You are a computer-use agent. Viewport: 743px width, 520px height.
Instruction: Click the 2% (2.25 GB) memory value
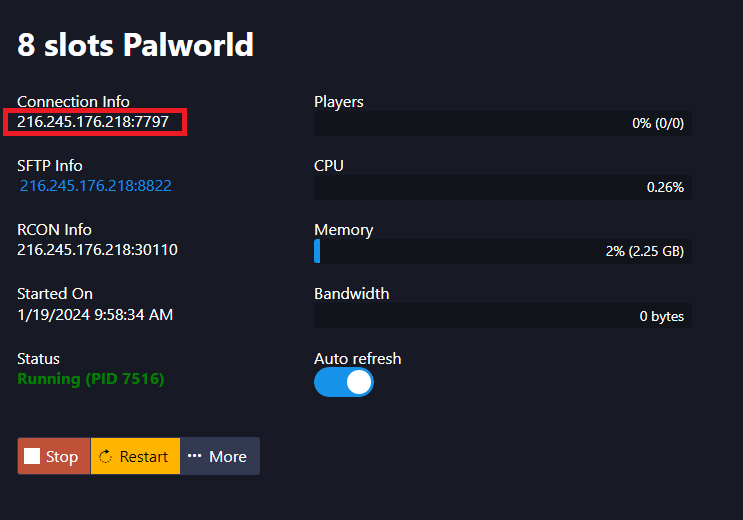coord(645,251)
